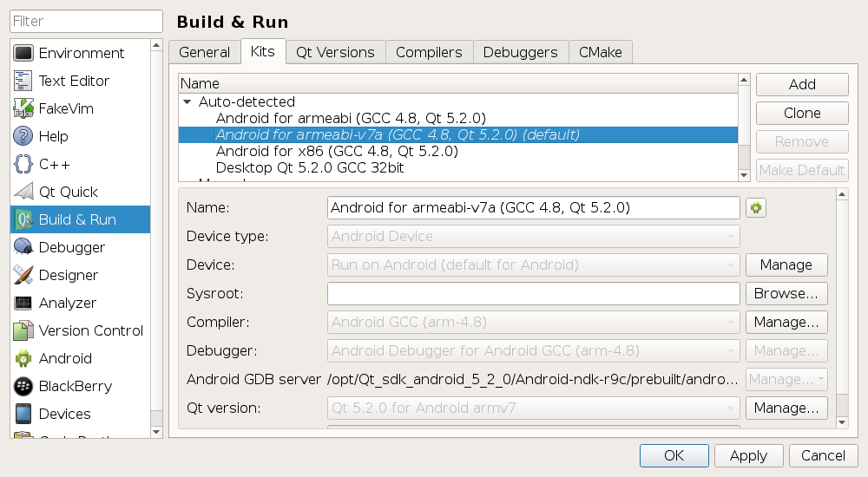Click the Apply button
Viewport: 868px width, 477px height.
click(749, 456)
